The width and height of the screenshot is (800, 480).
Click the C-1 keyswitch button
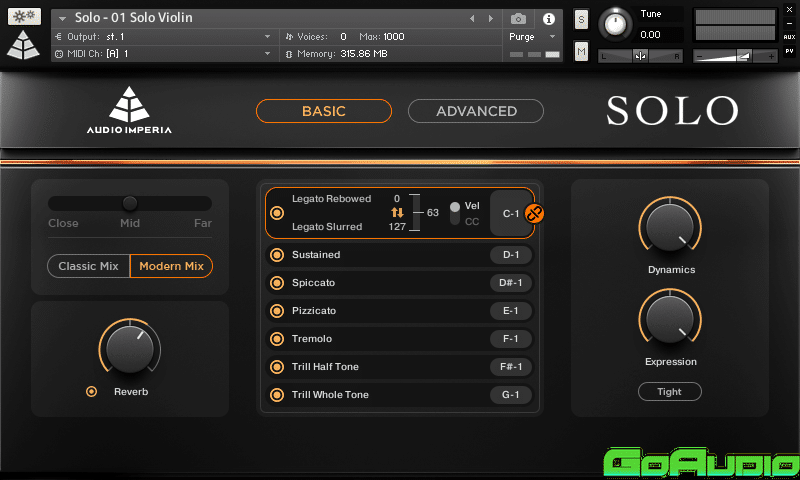tap(511, 213)
